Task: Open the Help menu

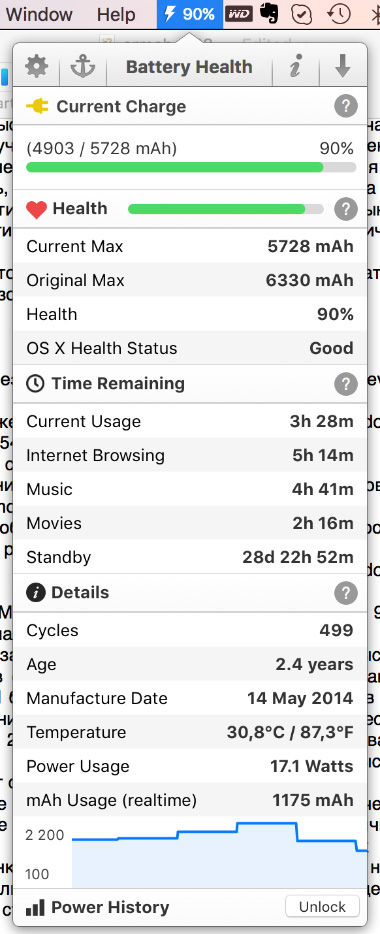Action: (116, 14)
